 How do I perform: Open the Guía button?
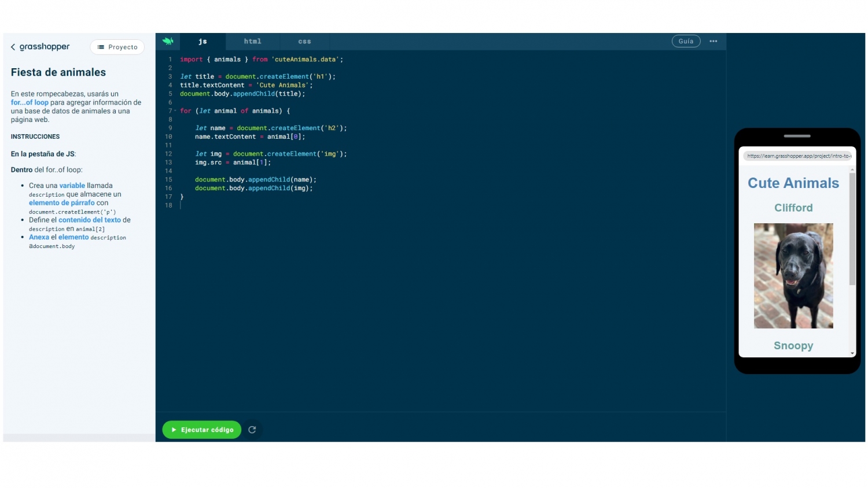click(x=686, y=41)
